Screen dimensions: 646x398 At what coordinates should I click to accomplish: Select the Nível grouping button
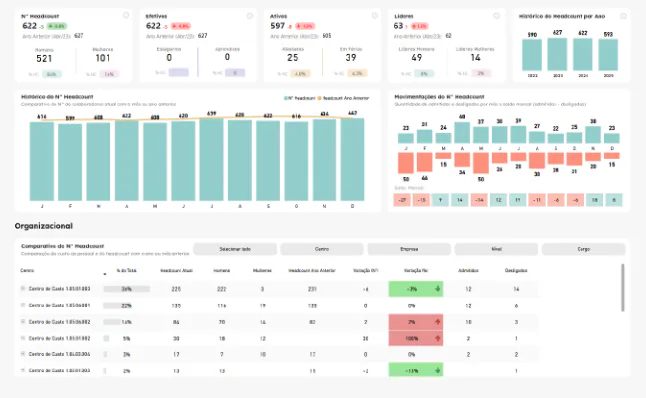[496, 249]
